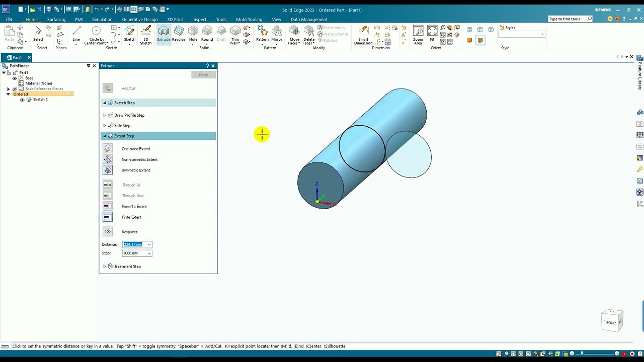Screen dimensions: 644x362
Task: Click the Zoom Area tool
Action: pyautogui.click(x=418, y=35)
